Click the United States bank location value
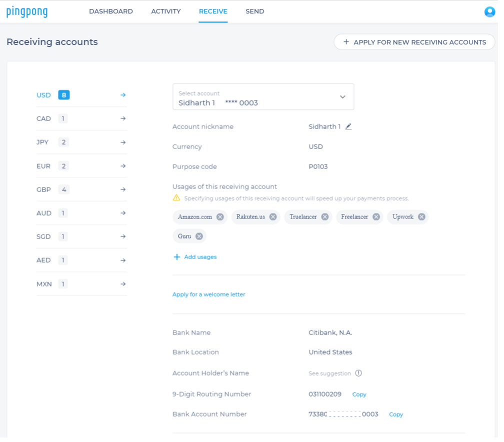Image resolution: width=504 pixels, height=442 pixels. tap(330, 352)
